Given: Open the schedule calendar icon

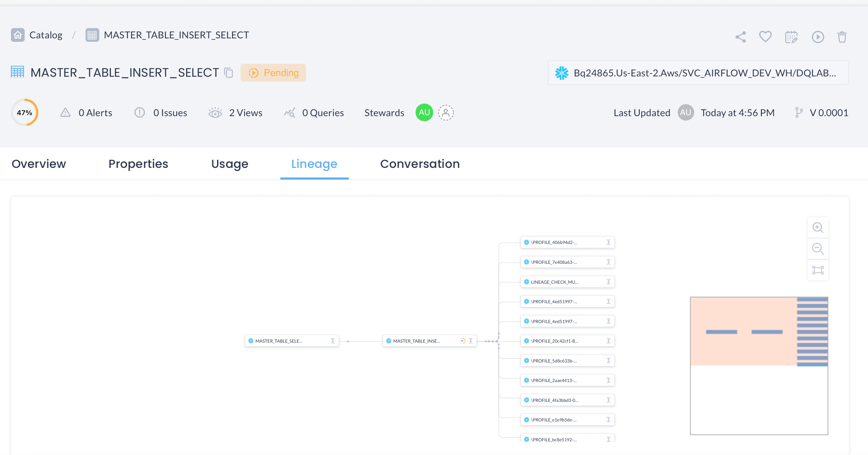Looking at the screenshot, I should click(x=791, y=37).
